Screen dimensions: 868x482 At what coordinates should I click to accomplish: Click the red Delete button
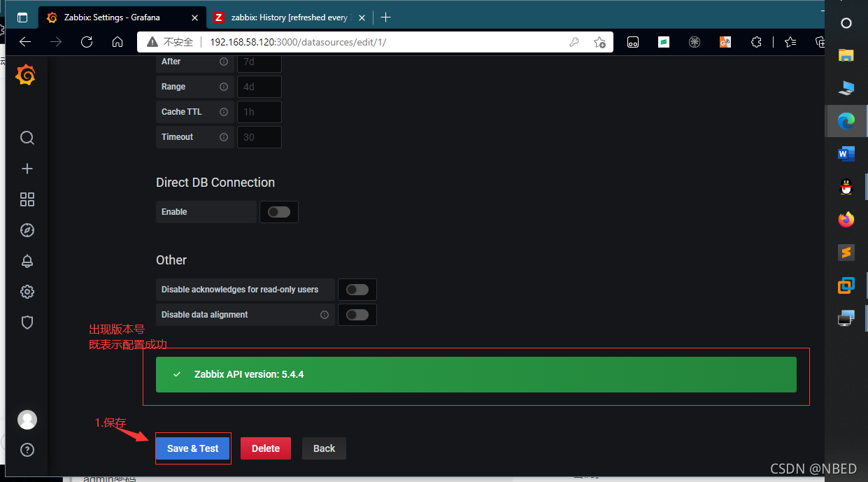[x=266, y=448]
